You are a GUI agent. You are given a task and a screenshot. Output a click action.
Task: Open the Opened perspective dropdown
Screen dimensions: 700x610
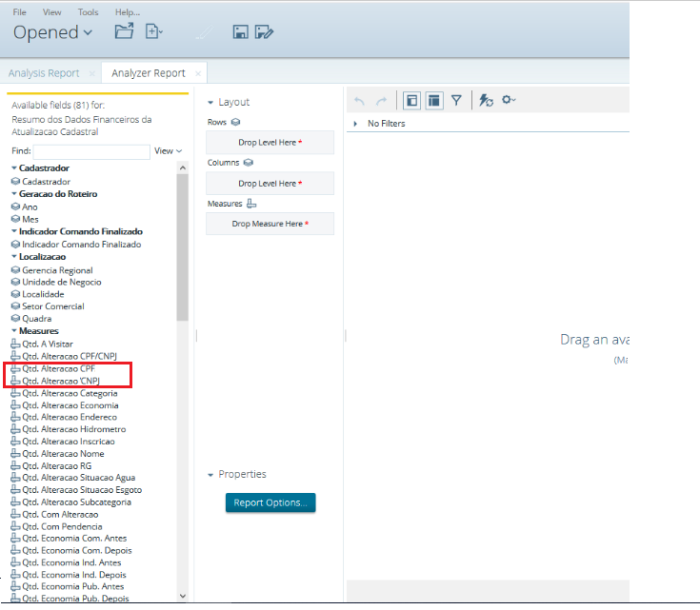pyautogui.click(x=52, y=32)
